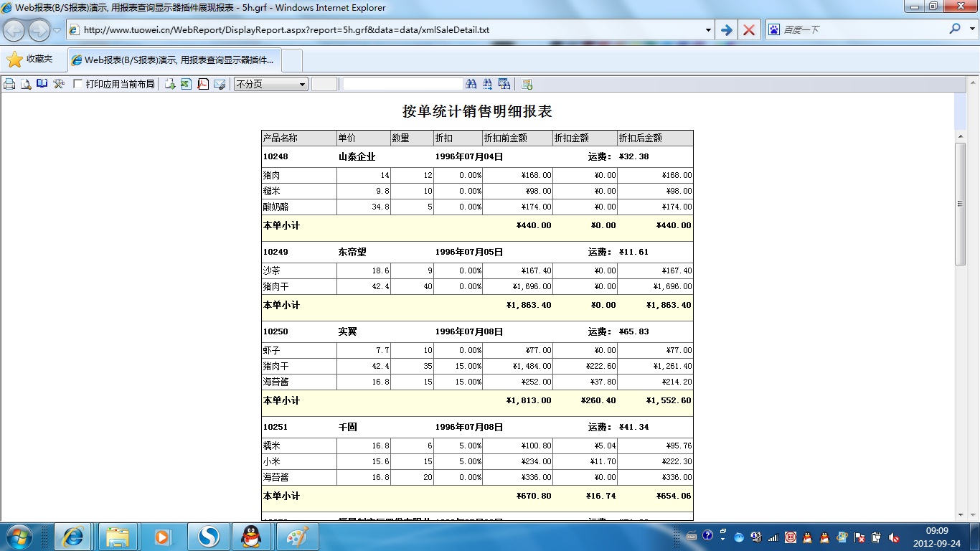The image size is (980, 551).
Task: Expand the search provider dropdown arrow
Action: [x=972, y=29]
